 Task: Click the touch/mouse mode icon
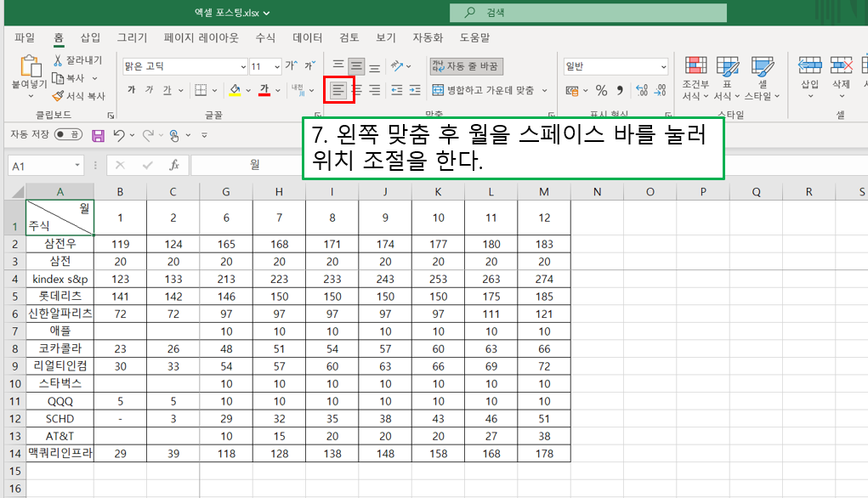(174, 135)
